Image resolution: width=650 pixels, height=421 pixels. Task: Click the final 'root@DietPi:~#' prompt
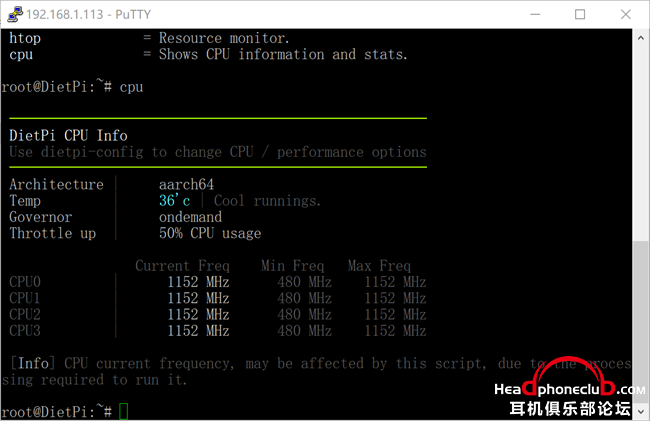tap(57, 412)
